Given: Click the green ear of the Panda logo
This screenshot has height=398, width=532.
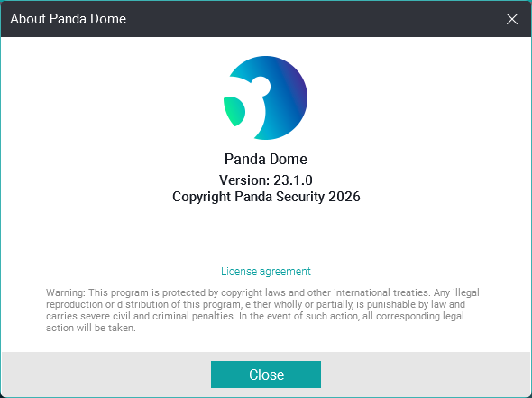Looking at the screenshot, I should [x=234, y=111].
